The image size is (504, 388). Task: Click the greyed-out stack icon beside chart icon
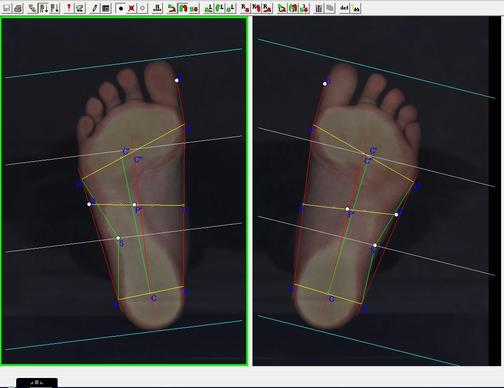tap(330, 8)
